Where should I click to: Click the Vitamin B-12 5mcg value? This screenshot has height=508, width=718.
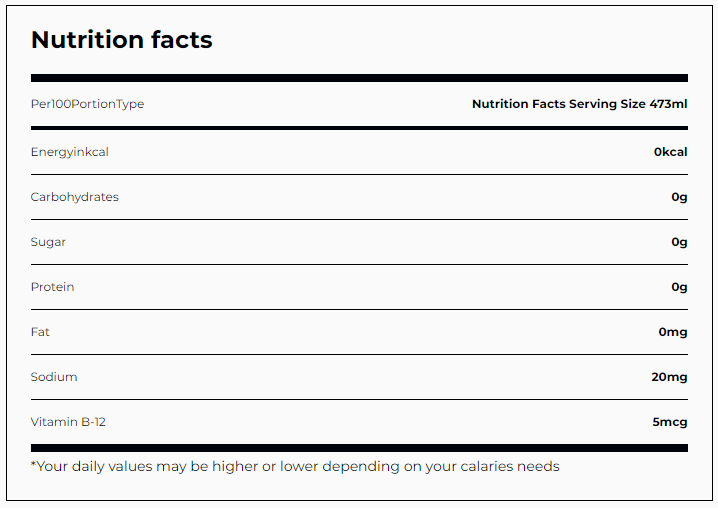pyautogui.click(x=670, y=422)
